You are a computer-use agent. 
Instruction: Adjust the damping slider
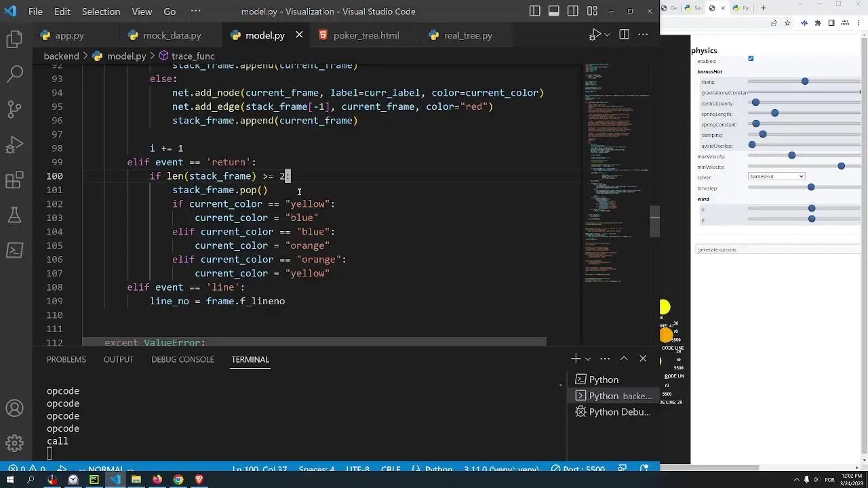[804, 134]
